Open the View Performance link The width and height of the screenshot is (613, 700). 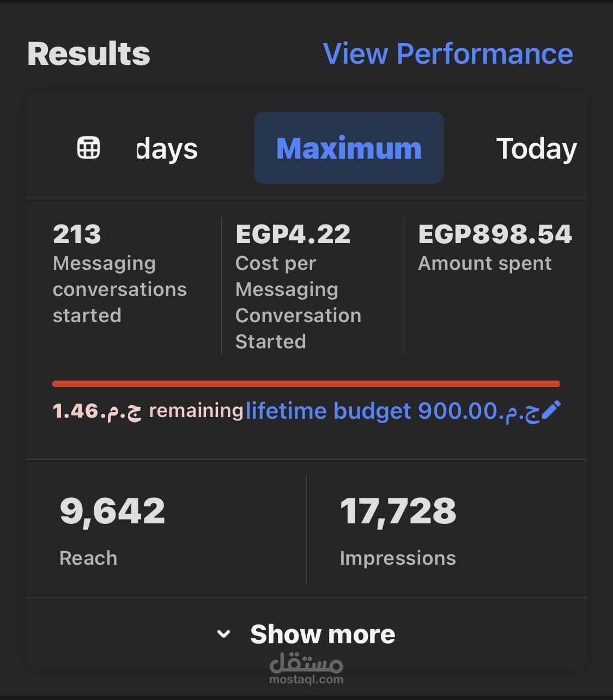pos(448,54)
